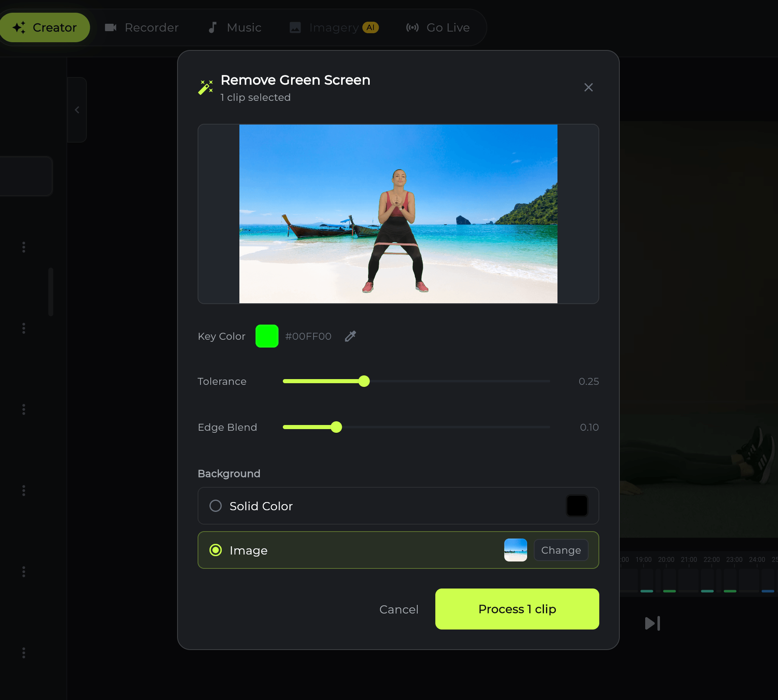Change the background image
Viewport: 778px width, 700px height.
pos(561,550)
